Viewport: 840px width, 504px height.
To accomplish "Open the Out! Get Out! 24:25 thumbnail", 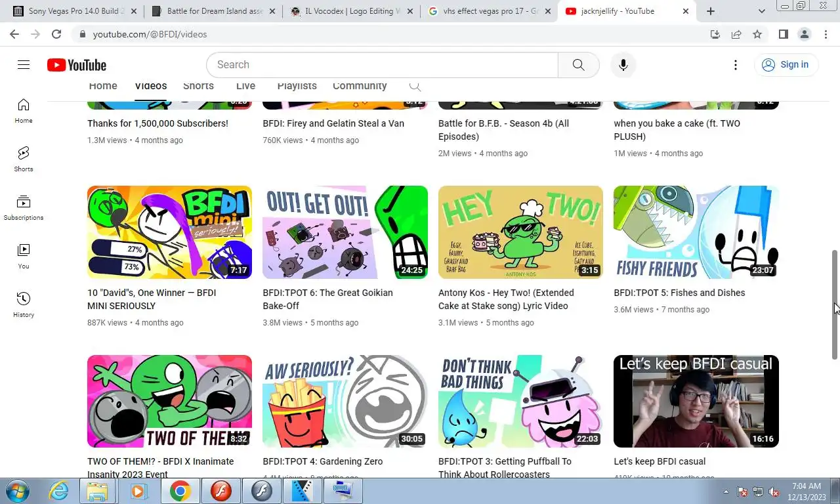I will (x=345, y=232).
